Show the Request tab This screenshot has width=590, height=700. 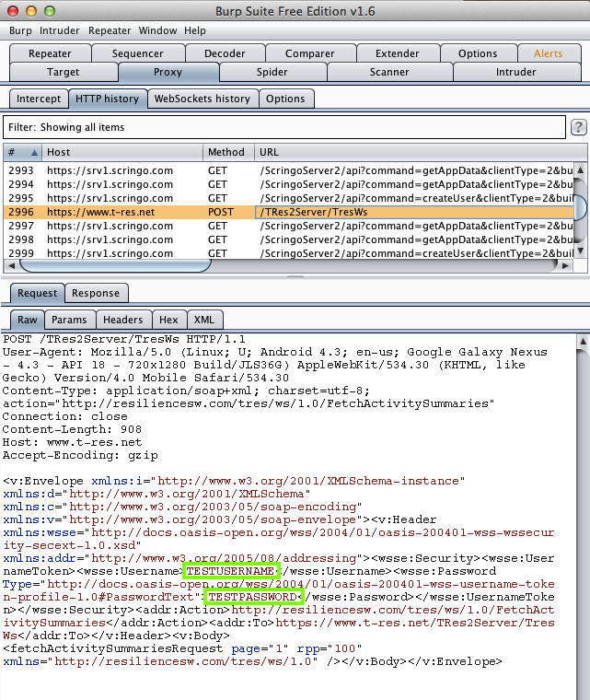[x=38, y=293]
